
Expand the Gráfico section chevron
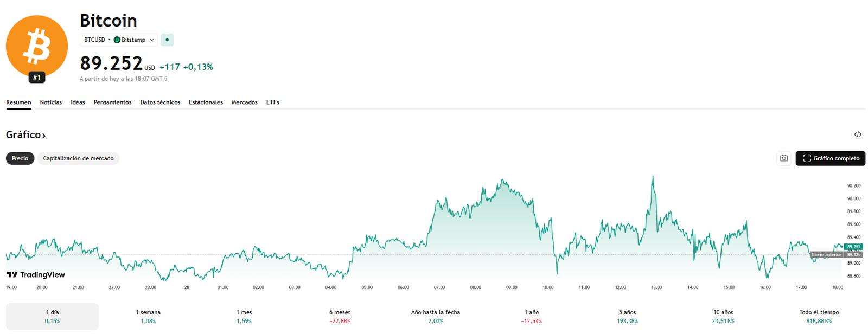[x=43, y=136]
